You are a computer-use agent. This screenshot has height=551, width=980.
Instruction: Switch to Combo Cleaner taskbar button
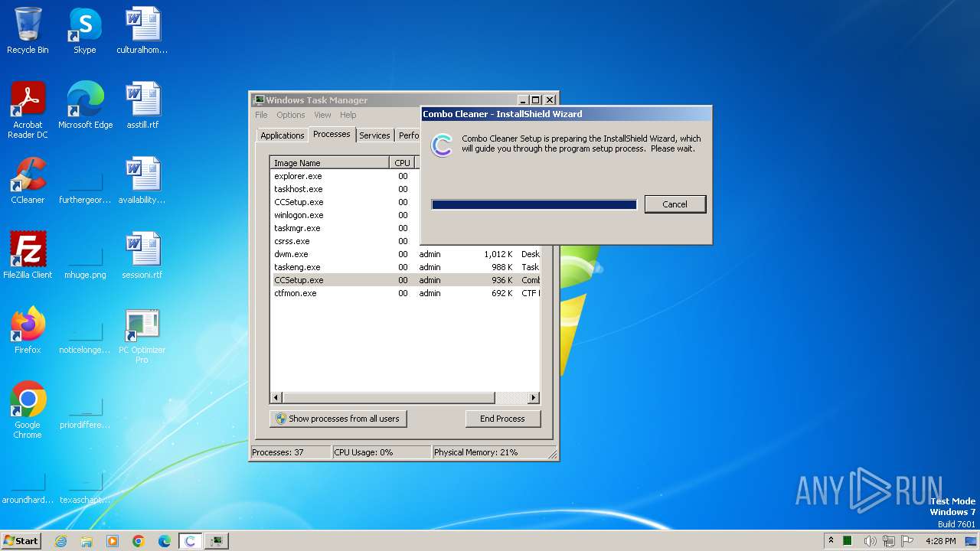(x=191, y=541)
